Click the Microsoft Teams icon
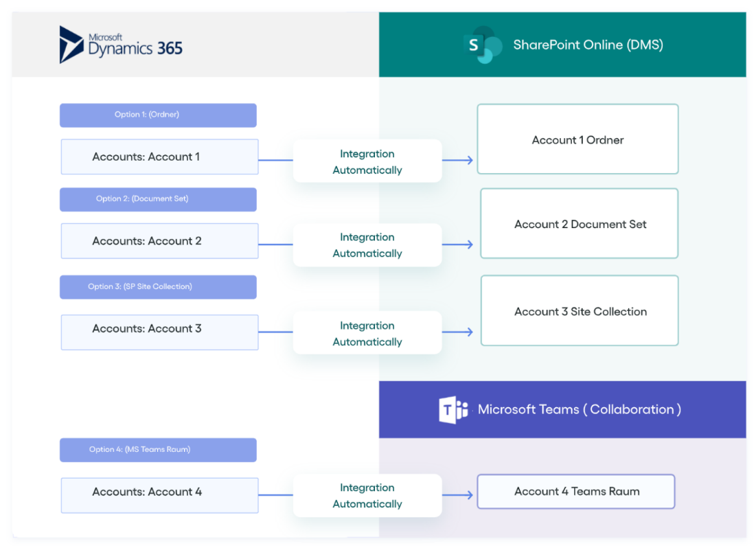Screen dimensions: 756x548 click(454, 409)
